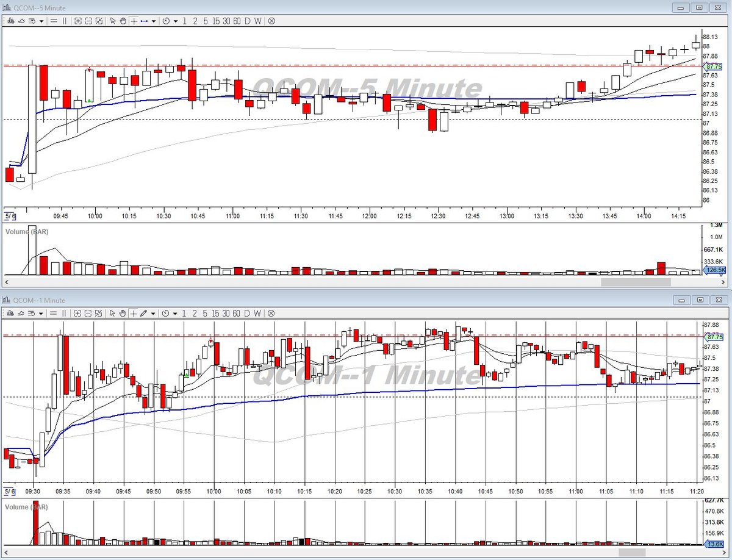This screenshot has height=560, width=732.
Task: Click the pencil drawing tool in 1 Minute chart
Action: click(143, 314)
